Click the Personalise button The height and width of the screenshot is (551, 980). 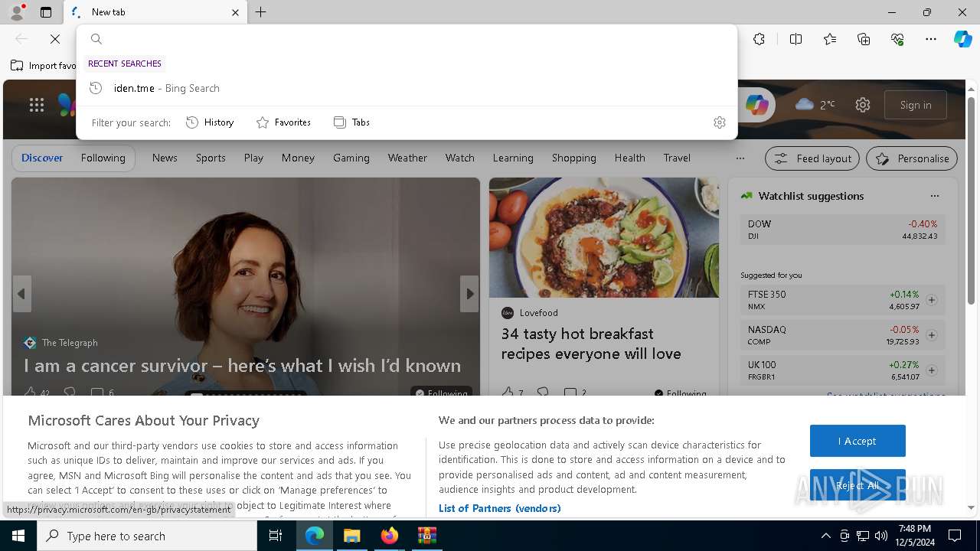click(912, 158)
